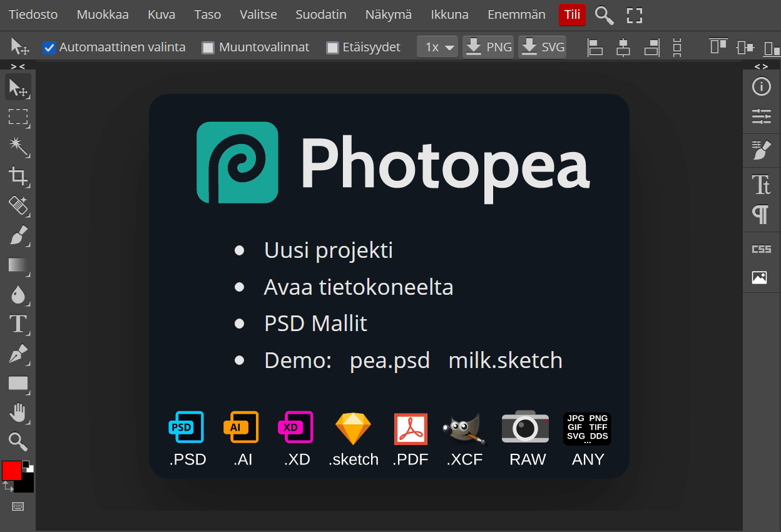Open the Valitse menu
781x532 pixels.
click(258, 14)
